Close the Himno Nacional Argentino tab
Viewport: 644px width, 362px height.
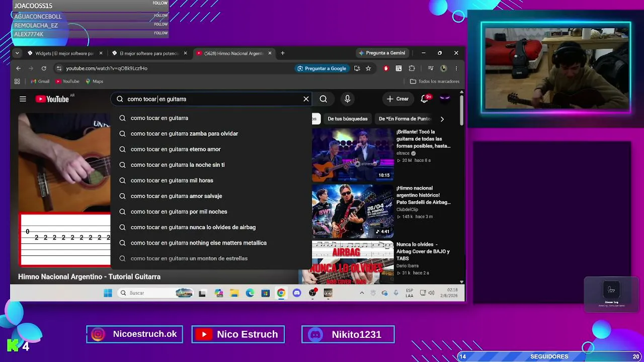(x=270, y=53)
